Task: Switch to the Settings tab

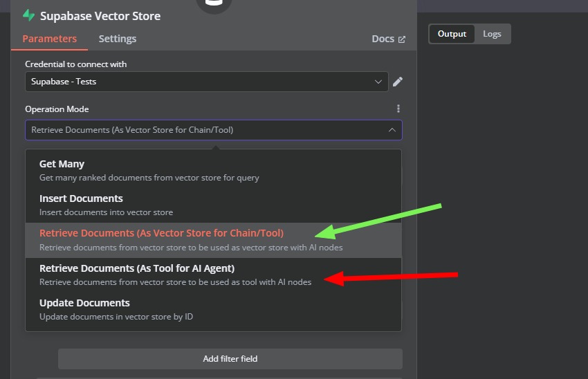Action: pyautogui.click(x=118, y=39)
